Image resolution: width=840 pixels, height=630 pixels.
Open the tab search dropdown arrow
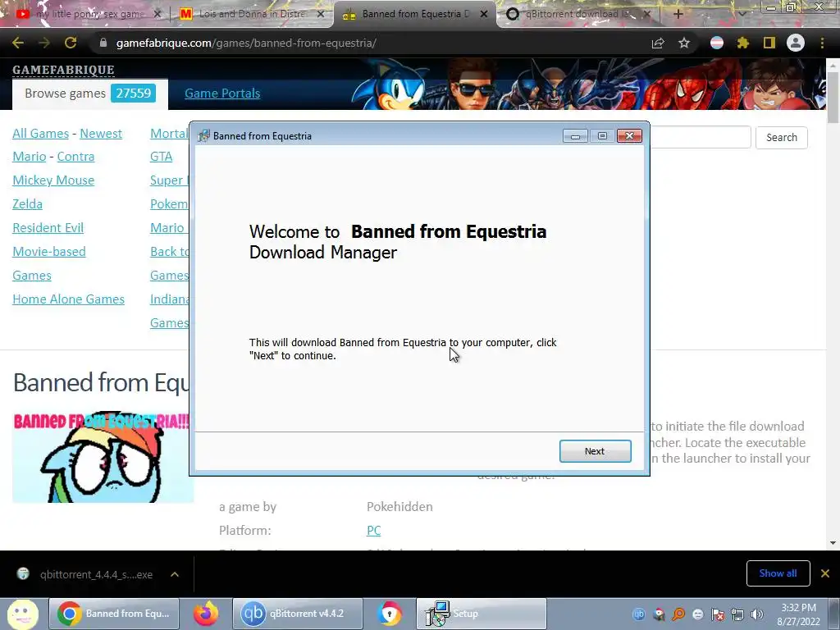pos(742,14)
